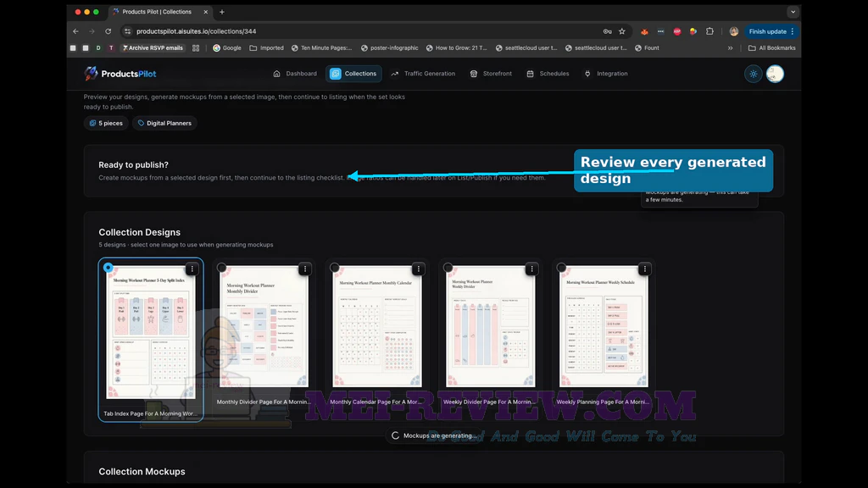Open the Monthly Divider design thumbnail
Image resolution: width=868 pixels, height=488 pixels.
pos(264,327)
